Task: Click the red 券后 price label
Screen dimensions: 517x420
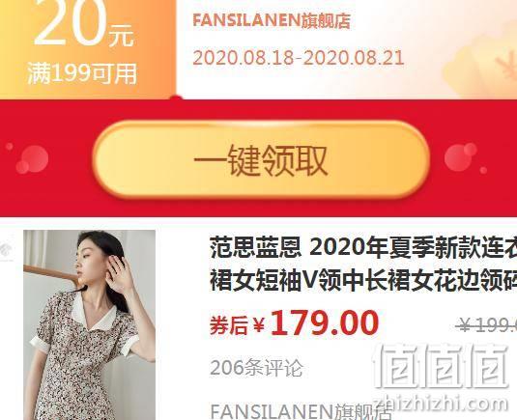Action: [x=228, y=325]
